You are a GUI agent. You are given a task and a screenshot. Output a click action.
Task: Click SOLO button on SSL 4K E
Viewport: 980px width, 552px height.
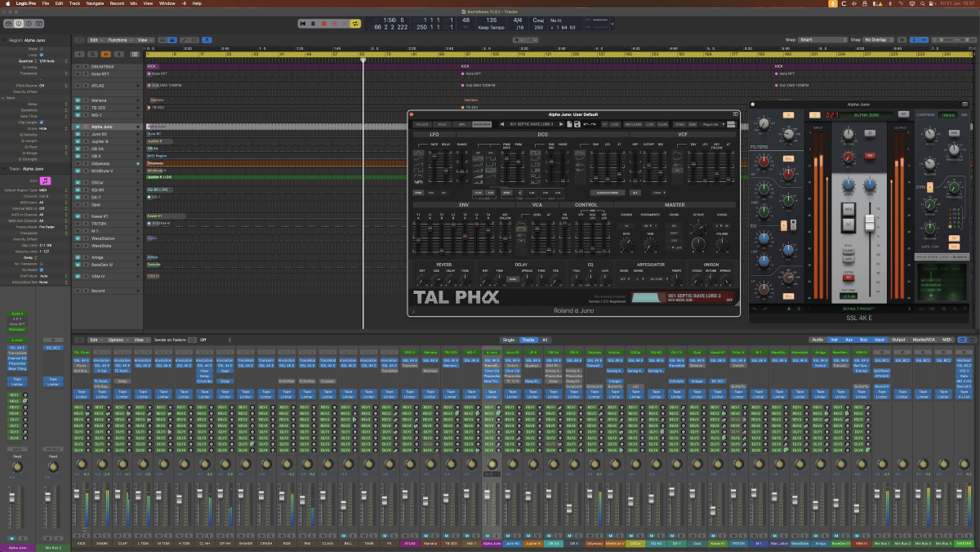849,209
